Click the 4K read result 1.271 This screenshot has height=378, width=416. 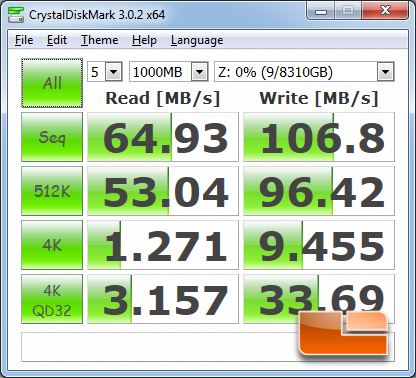click(163, 245)
